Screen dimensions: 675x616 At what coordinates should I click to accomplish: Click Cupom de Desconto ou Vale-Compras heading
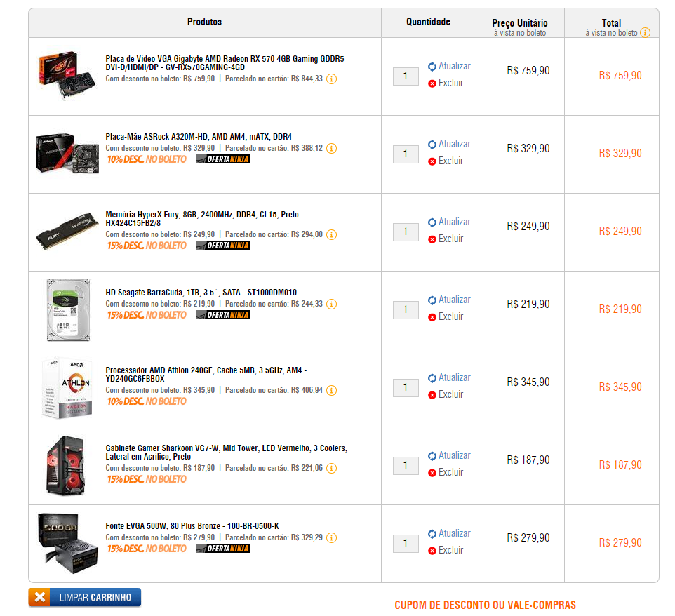point(485,605)
